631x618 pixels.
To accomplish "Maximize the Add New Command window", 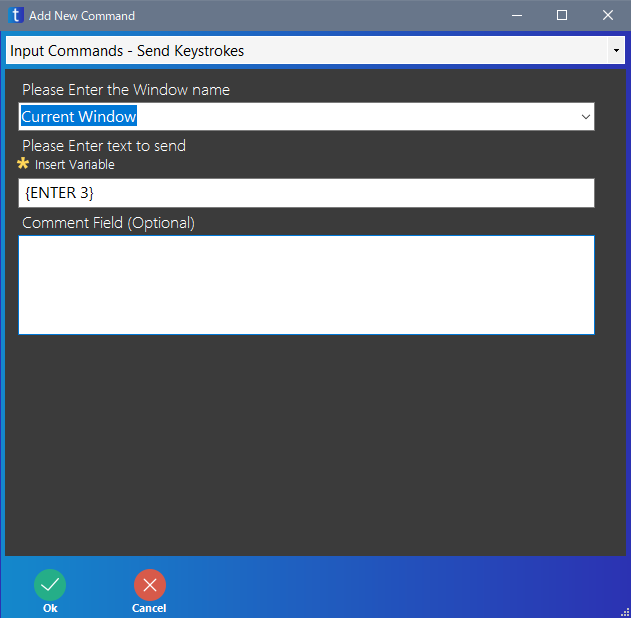I will pyautogui.click(x=562, y=16).
